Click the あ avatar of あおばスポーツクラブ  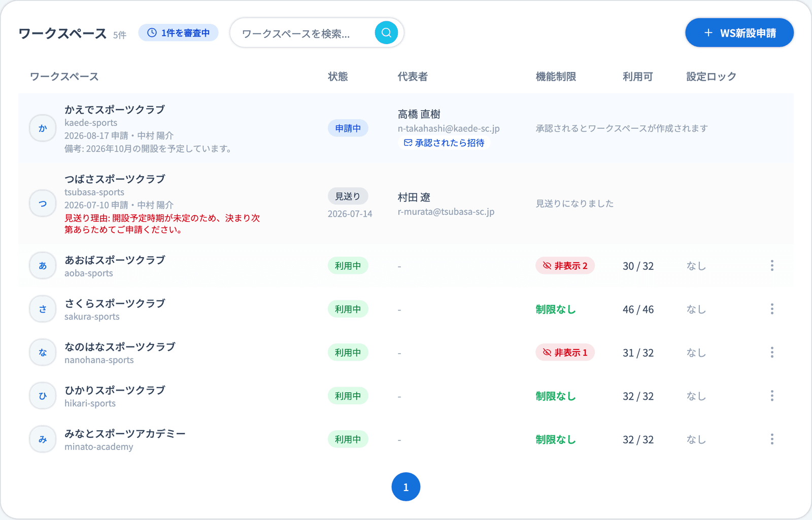[x=43, y=266]
